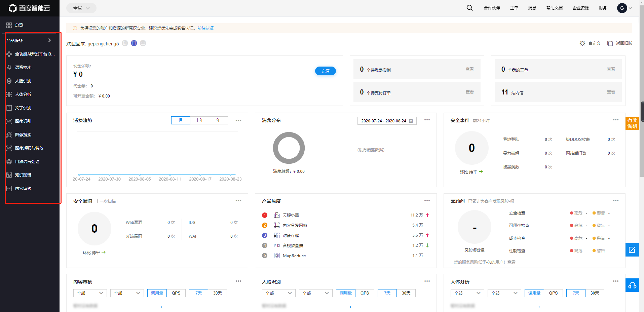Viewport: 644px width, 312px height.
Task: Click the 消费分布 donut chart
Action: [x=289, y=148]
